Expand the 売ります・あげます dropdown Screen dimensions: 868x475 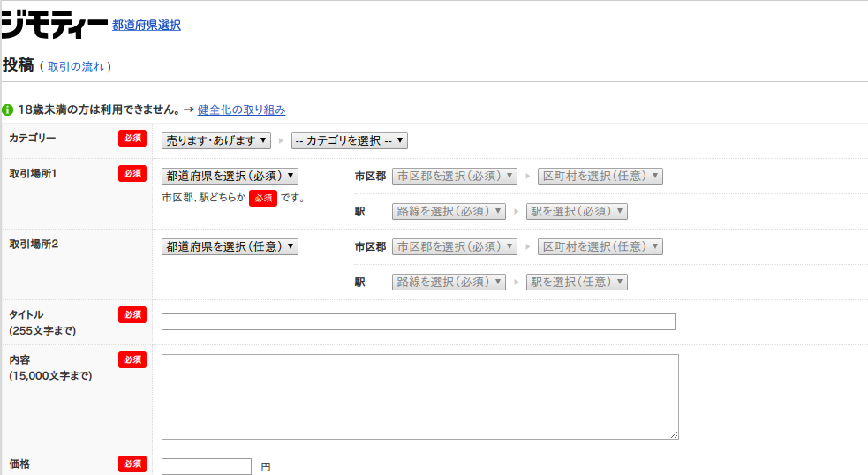pos(216,140)
